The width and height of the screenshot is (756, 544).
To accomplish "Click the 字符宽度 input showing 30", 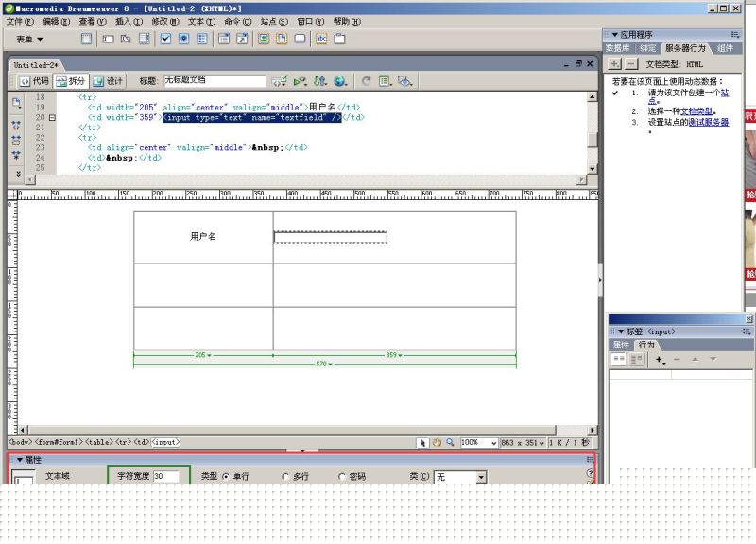I will (x=165, y=476).
